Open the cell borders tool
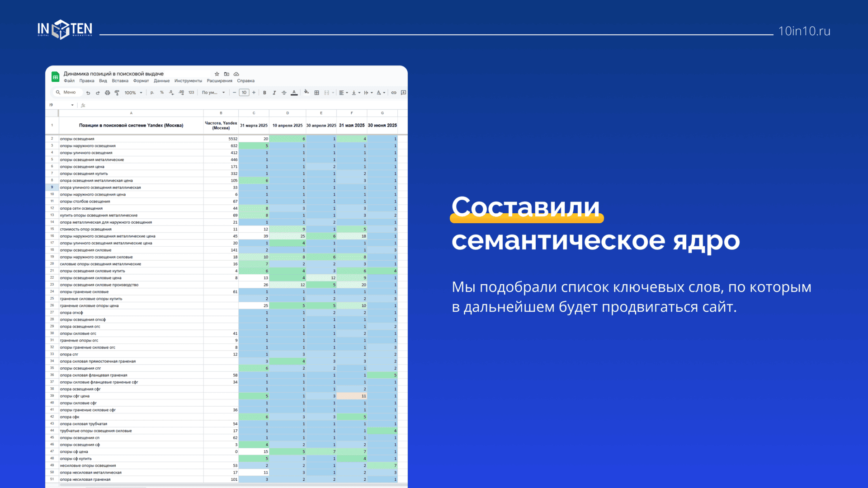This screenshot has width=868, height=488. point(316,93)
